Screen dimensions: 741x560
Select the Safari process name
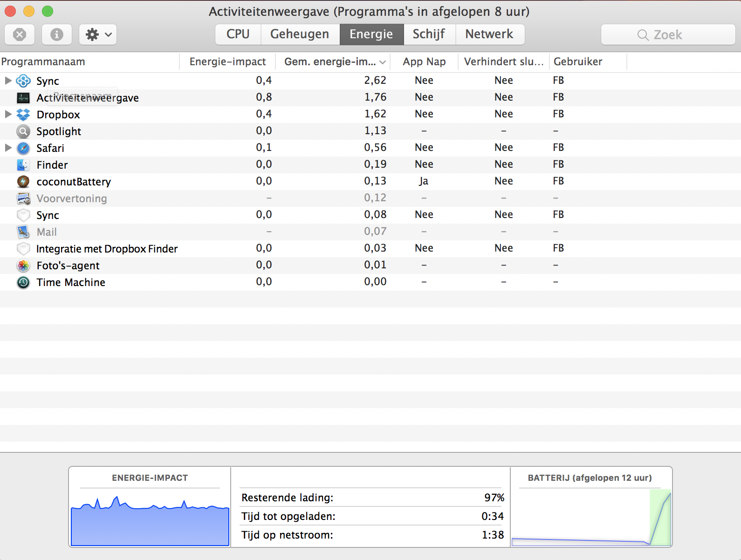50,148
